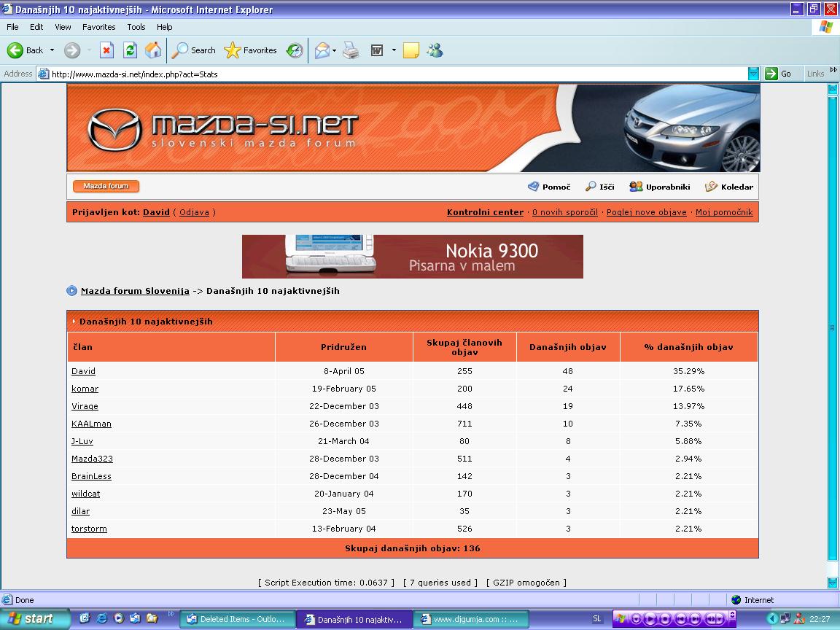Show hidden tray icons with the arrow
Viewport: 840px width, 630px height.
click(772, 619)
